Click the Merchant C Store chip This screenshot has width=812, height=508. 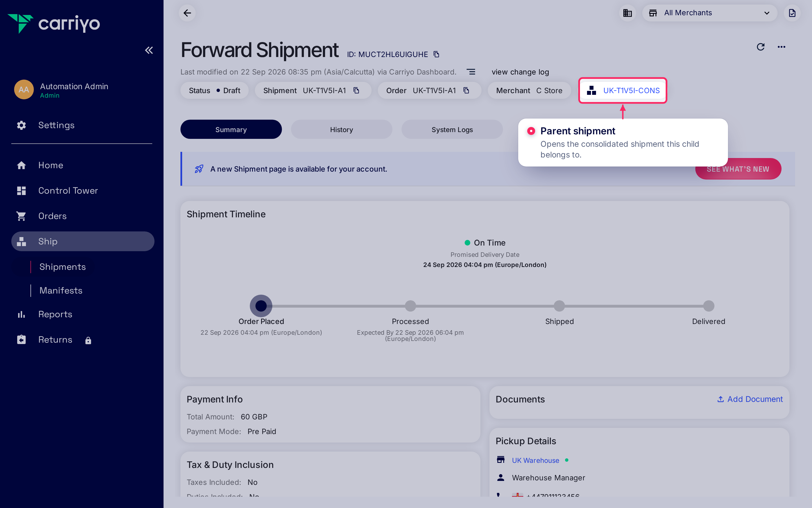click(x=529, y=90)
